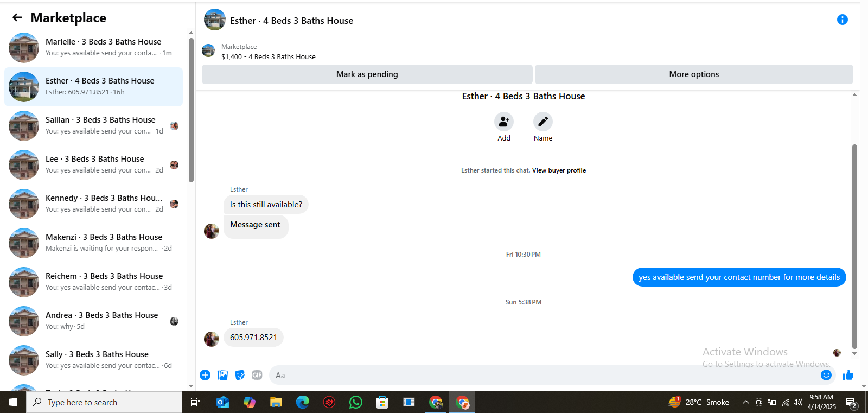Open the Windows Start menu

coord(13,402)
